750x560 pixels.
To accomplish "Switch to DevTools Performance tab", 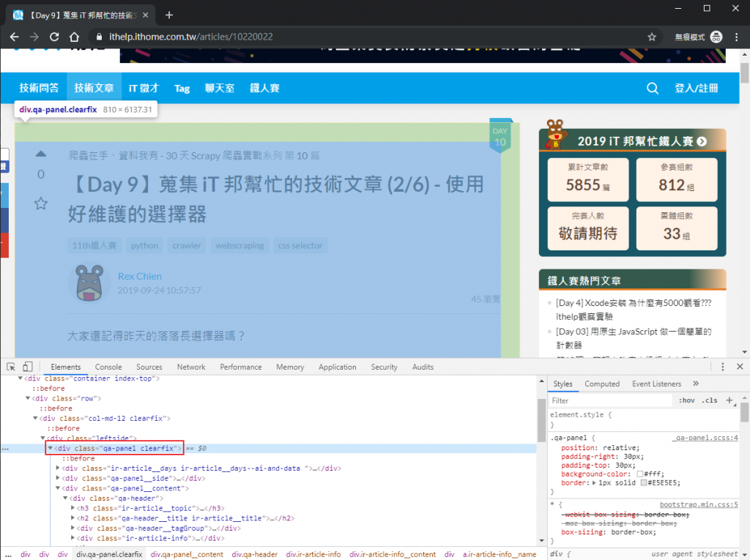I will pyautogui.click(x=240, y=367).
